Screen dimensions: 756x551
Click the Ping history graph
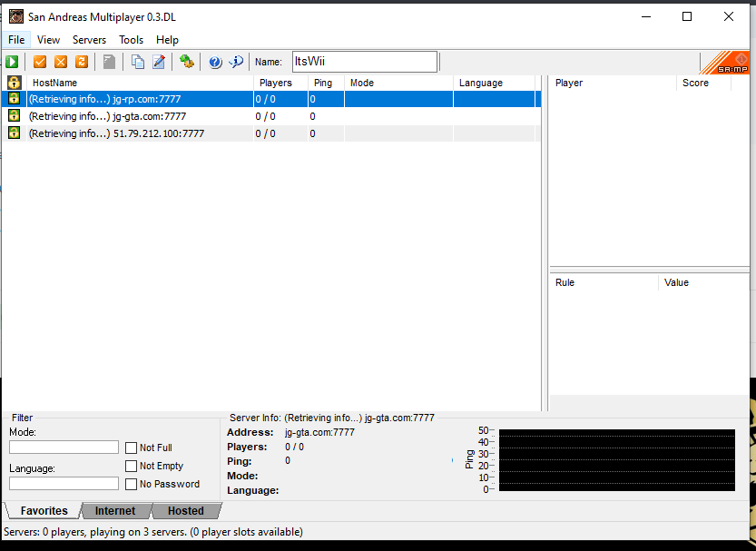click(616, 460)
